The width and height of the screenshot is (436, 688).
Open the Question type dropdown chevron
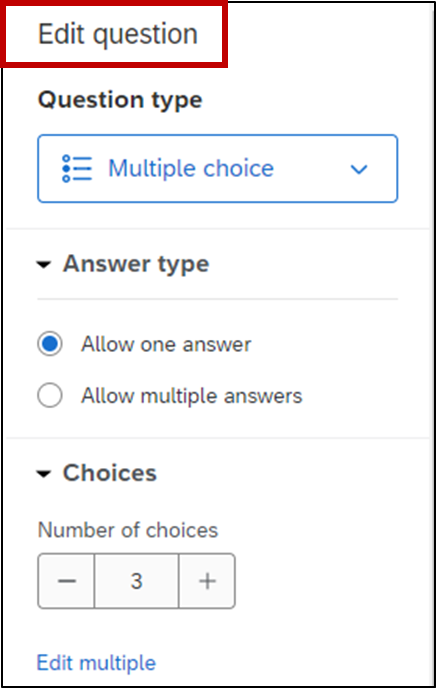pos(359,169)
